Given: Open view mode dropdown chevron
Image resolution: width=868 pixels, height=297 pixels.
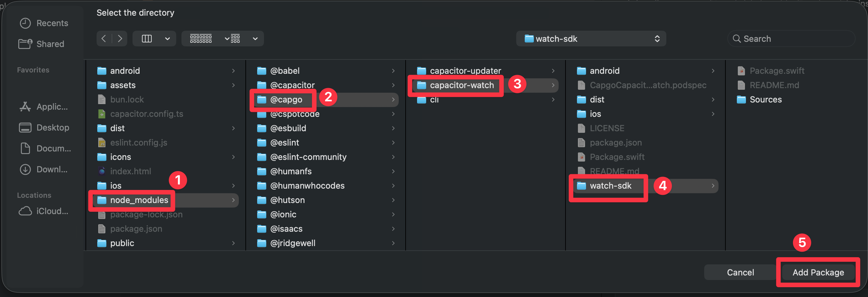Looking at the screenshot, I should click(167, 39).
